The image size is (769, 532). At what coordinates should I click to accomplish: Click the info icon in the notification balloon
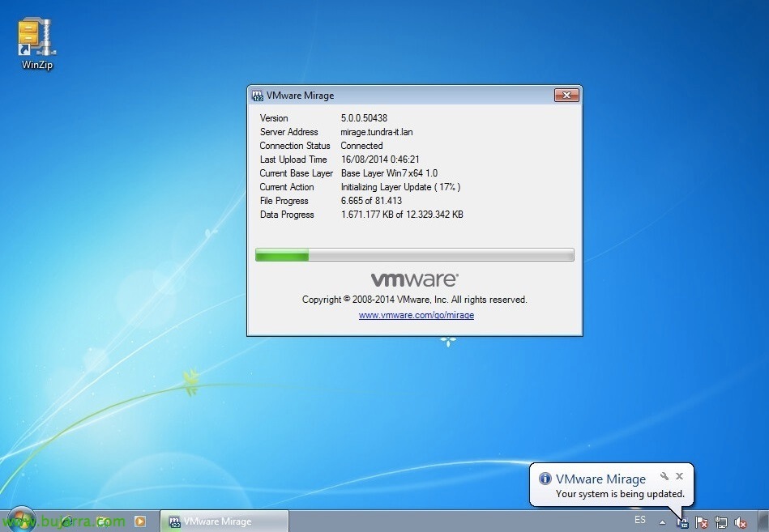tap(545, 479)
